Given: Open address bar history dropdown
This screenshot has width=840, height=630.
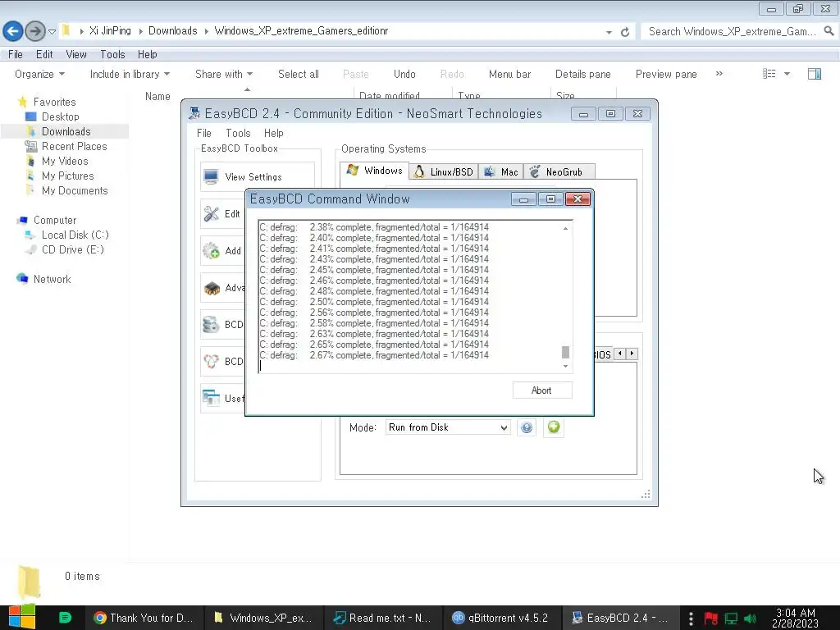Looking at the screenshot, I should [609, 32].
